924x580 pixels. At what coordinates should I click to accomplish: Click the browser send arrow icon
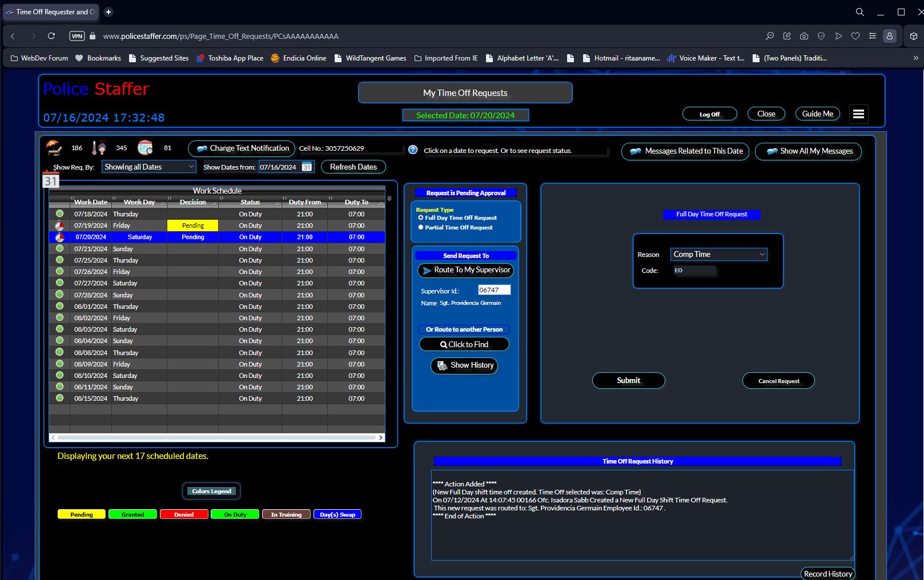click(838, 36)
